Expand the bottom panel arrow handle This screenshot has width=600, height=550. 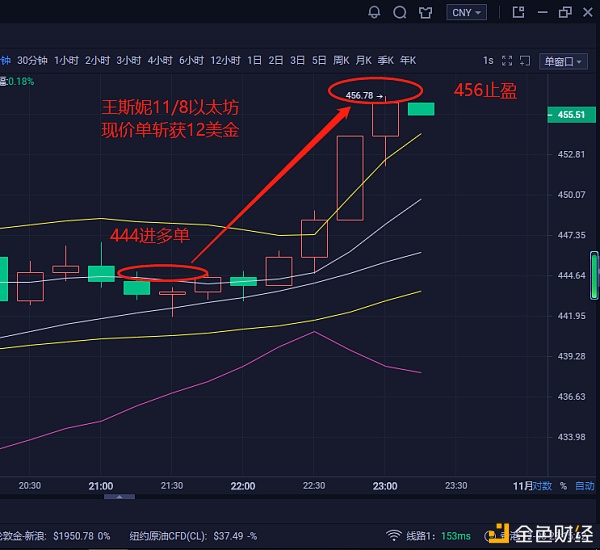pyautogui.click(x=119, y=497)
